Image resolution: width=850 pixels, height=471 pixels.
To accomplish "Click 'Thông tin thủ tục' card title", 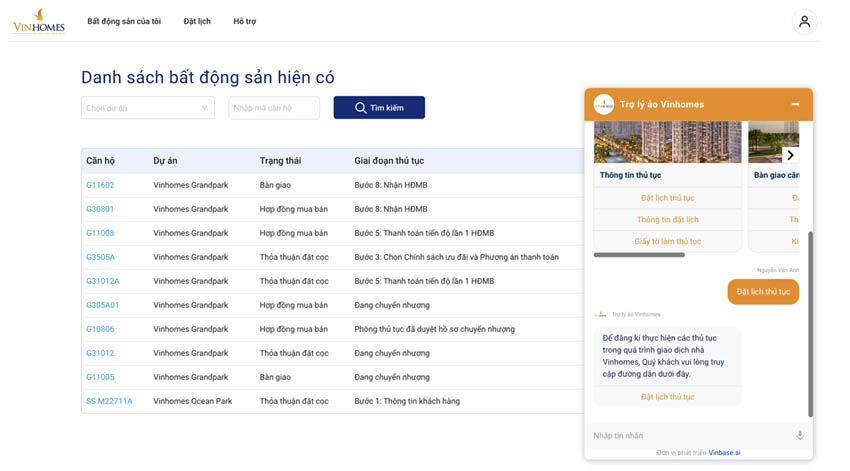I will [x=630, y=175].
